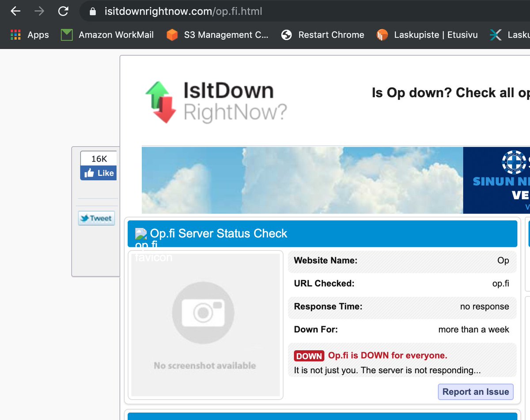Click the cloud banner advertisement
The height and width of the screenshot is (420, 530).
click(302, 180)
